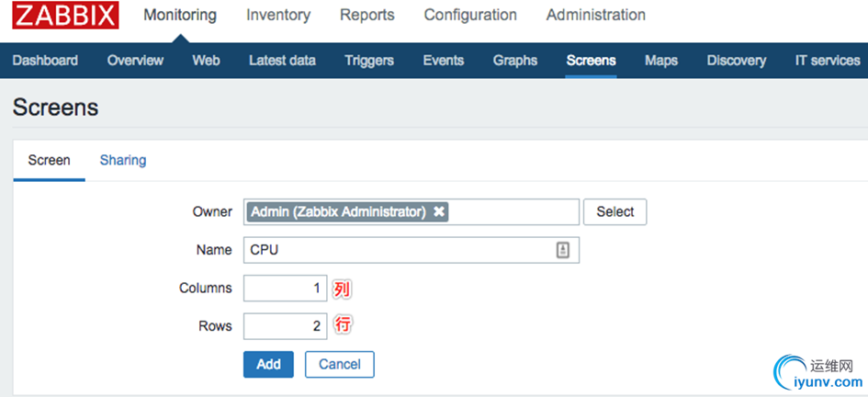Navigate to Graphs section
This screenshot has width=868, height=397.
click(x=514, y=61)
